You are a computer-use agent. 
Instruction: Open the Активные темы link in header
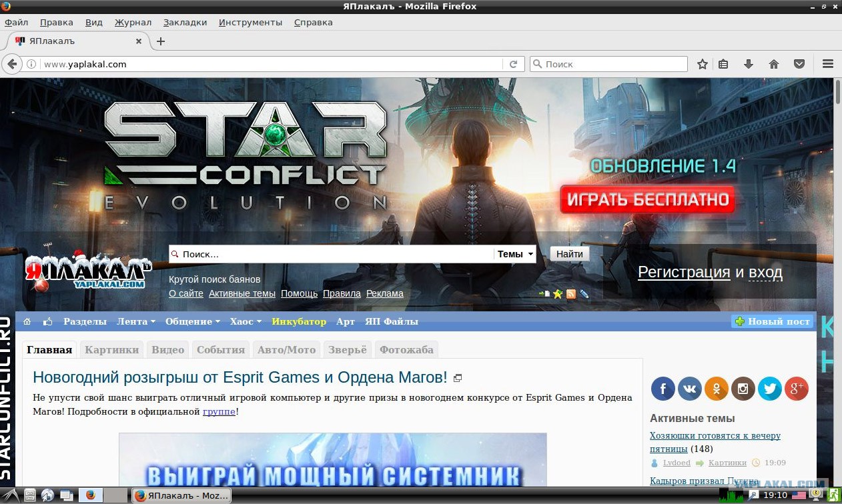coord(242,293)
